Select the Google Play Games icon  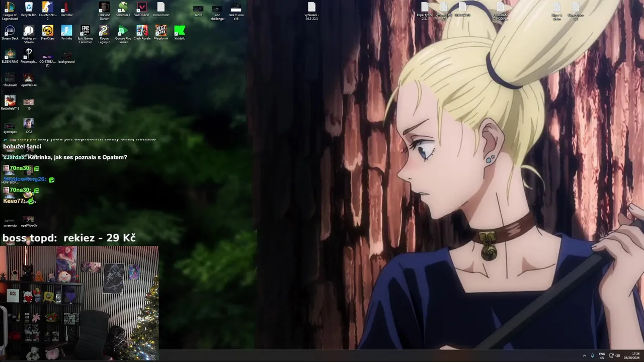[x=123, y=34]
